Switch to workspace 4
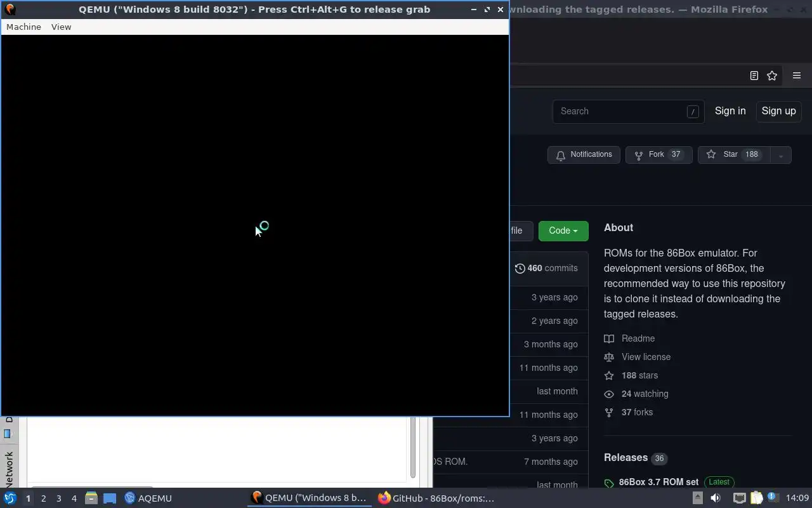The width and height of the screenshot is (812, 508). [x=74, y=498]
